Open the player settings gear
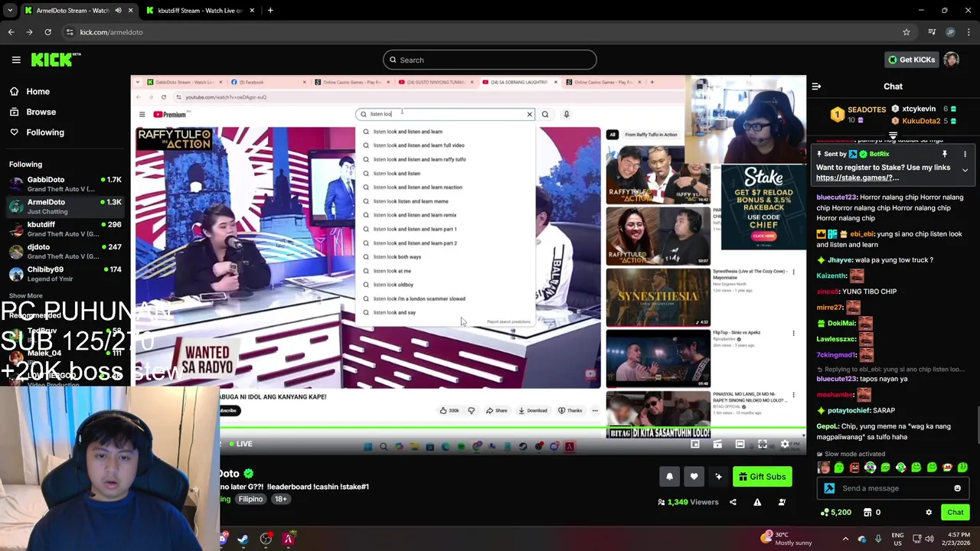This screenshot has height=551, width=980. (784, 444)
